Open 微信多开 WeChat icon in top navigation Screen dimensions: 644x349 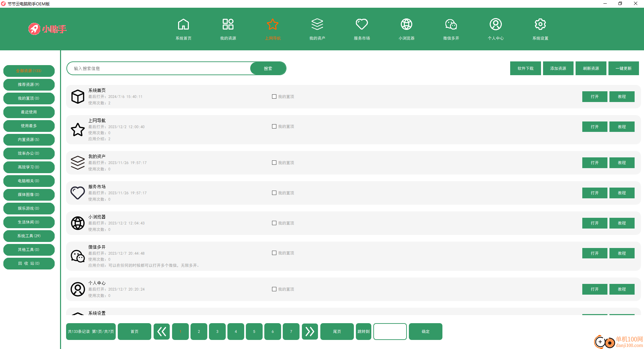pos(451,24)
